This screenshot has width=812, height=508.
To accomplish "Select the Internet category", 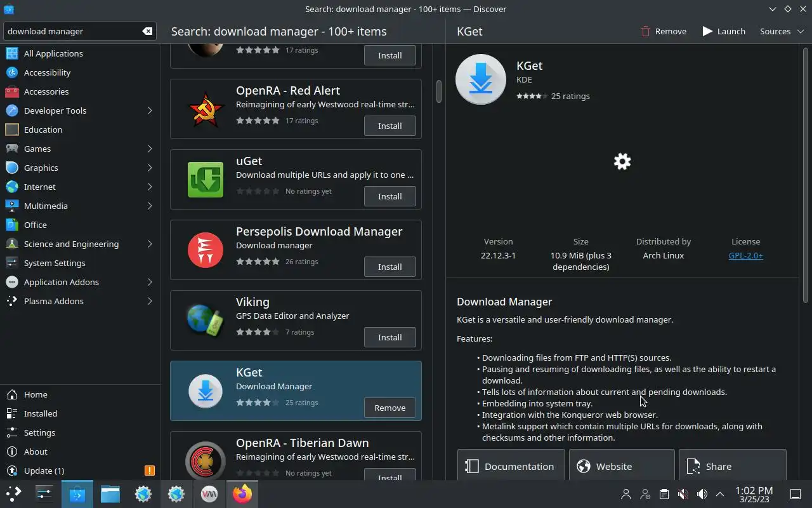I will pos(80,187).
